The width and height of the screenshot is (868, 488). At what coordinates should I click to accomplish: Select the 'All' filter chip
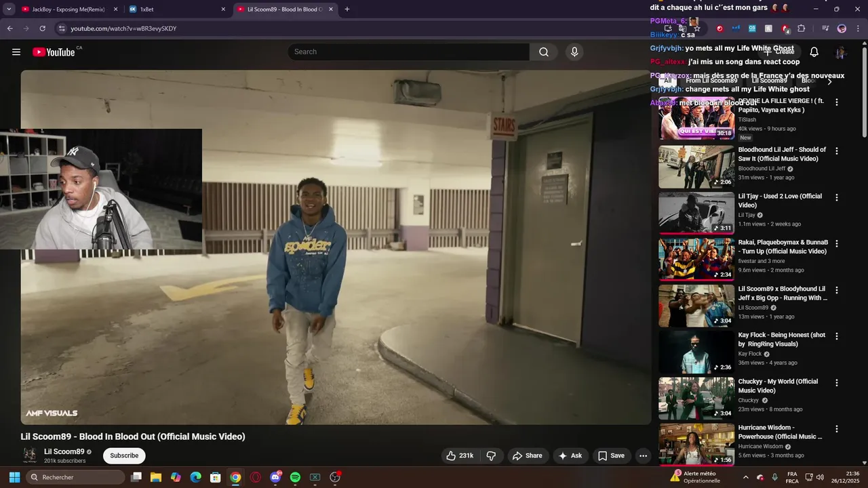(667, 81)
